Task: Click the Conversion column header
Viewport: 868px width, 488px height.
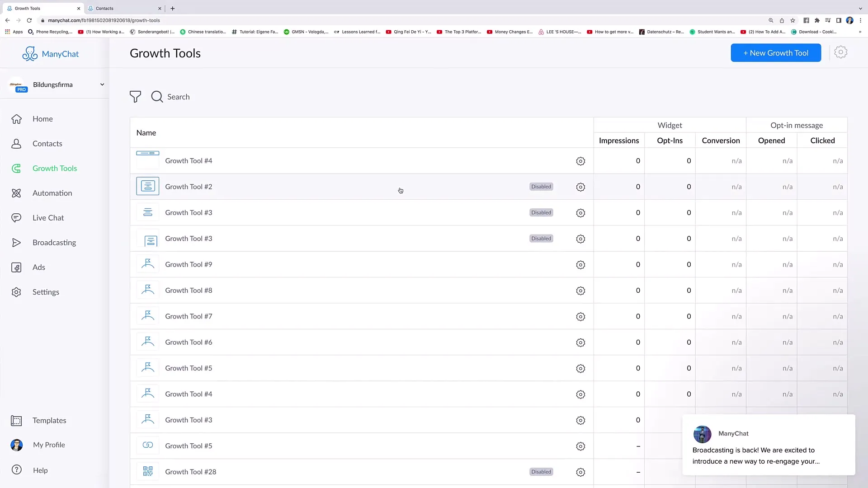Action: 721,141
